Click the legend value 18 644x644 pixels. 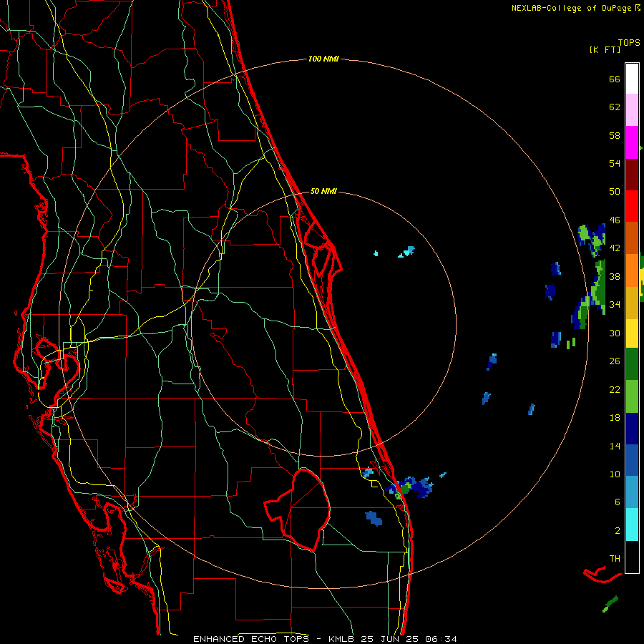[615, 418]
